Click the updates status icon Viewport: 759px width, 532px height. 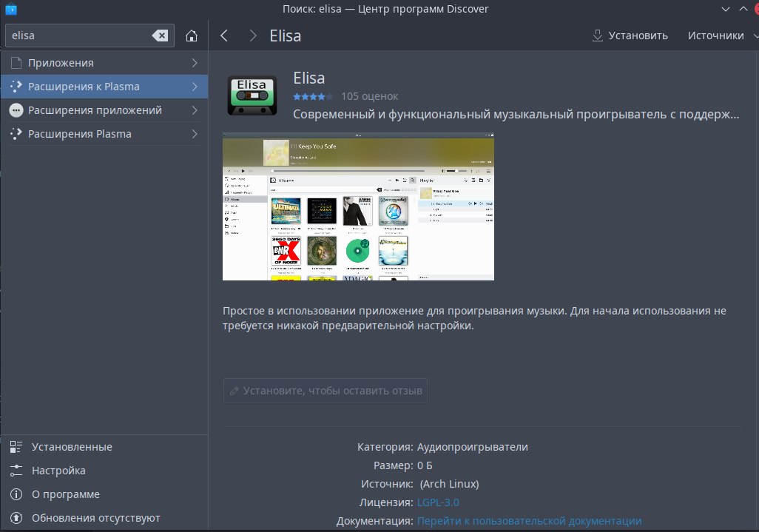16,518
